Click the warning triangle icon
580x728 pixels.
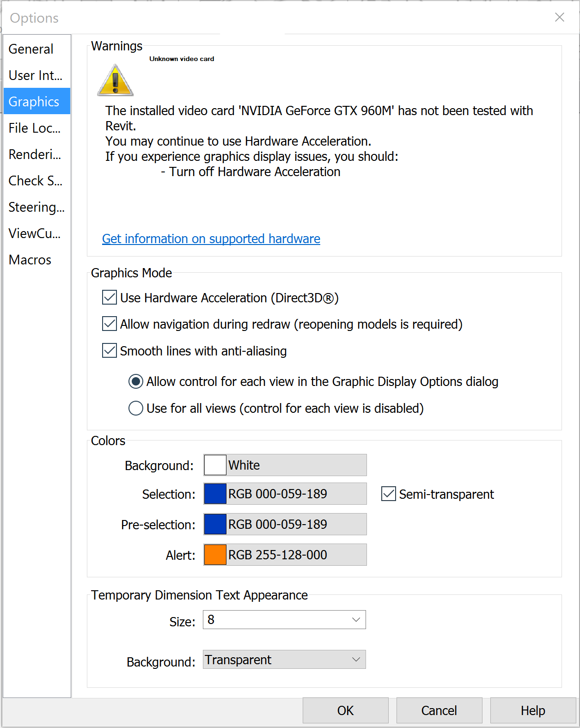[x=115, y=80]
